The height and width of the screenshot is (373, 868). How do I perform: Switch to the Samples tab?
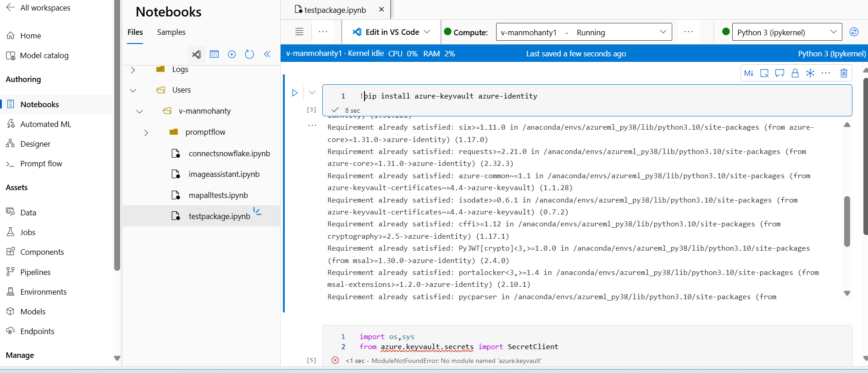[x=171, y=32]
